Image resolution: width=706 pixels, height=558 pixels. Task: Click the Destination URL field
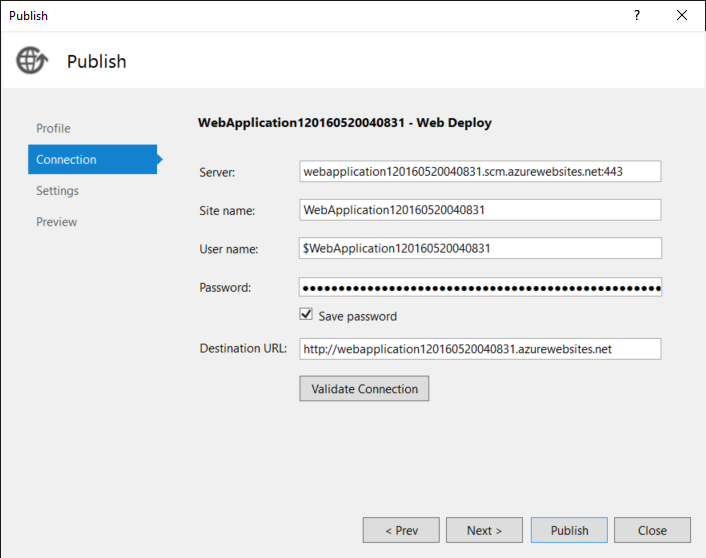480,349
